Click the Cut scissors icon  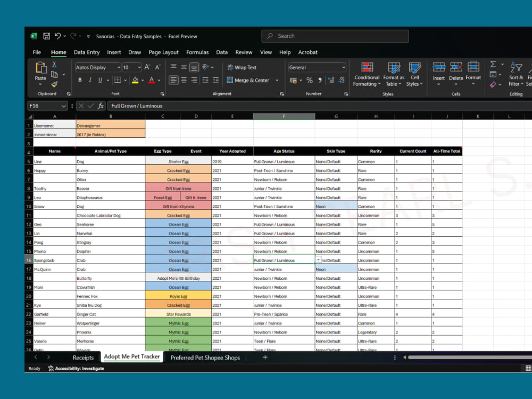coord(54,64)
